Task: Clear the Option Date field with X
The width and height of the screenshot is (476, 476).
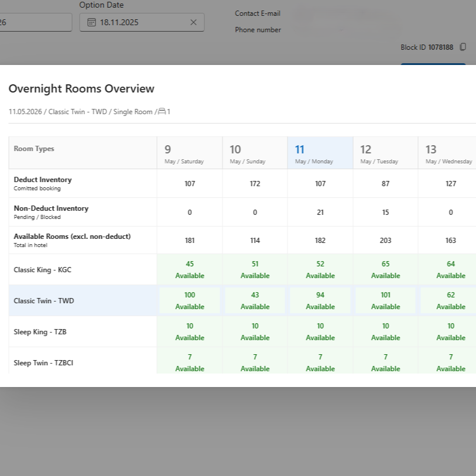Action: [x=193, y=22]
